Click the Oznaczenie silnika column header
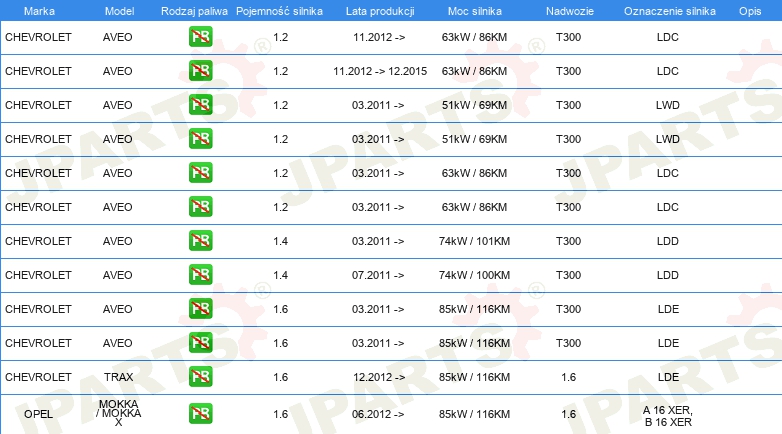The image size is (782, 434). 670,11
